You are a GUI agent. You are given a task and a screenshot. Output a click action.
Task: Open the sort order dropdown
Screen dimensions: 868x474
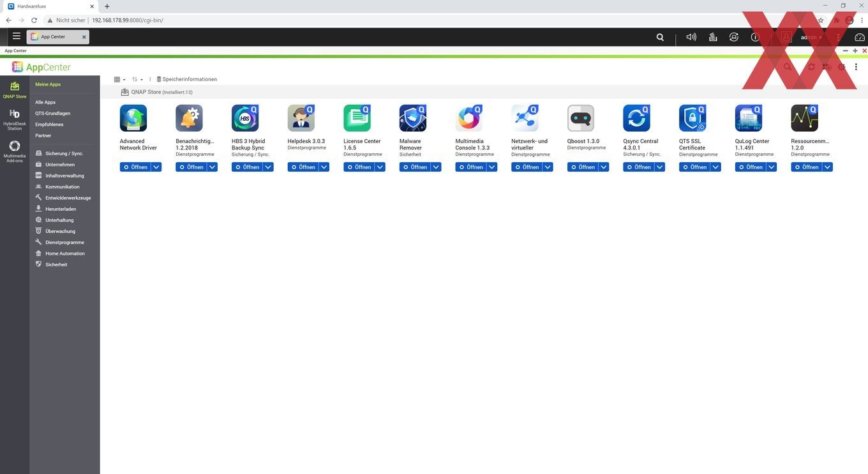(137, 79)
